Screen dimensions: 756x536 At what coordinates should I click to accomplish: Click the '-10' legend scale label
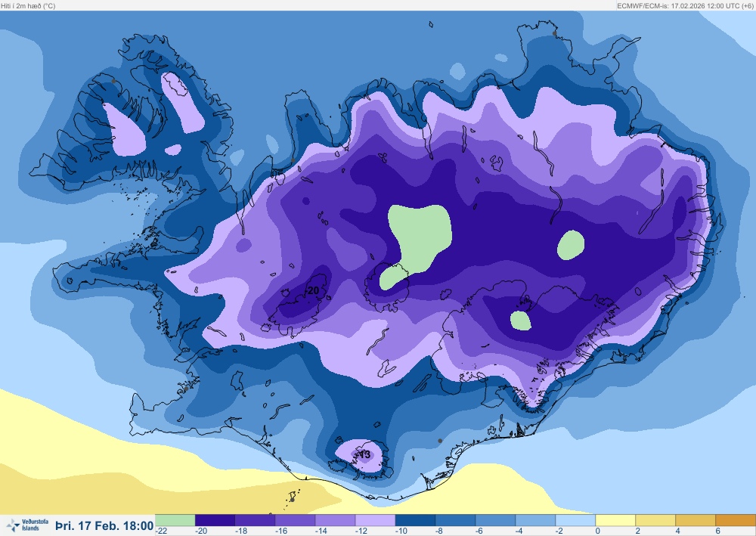(401, 531)
